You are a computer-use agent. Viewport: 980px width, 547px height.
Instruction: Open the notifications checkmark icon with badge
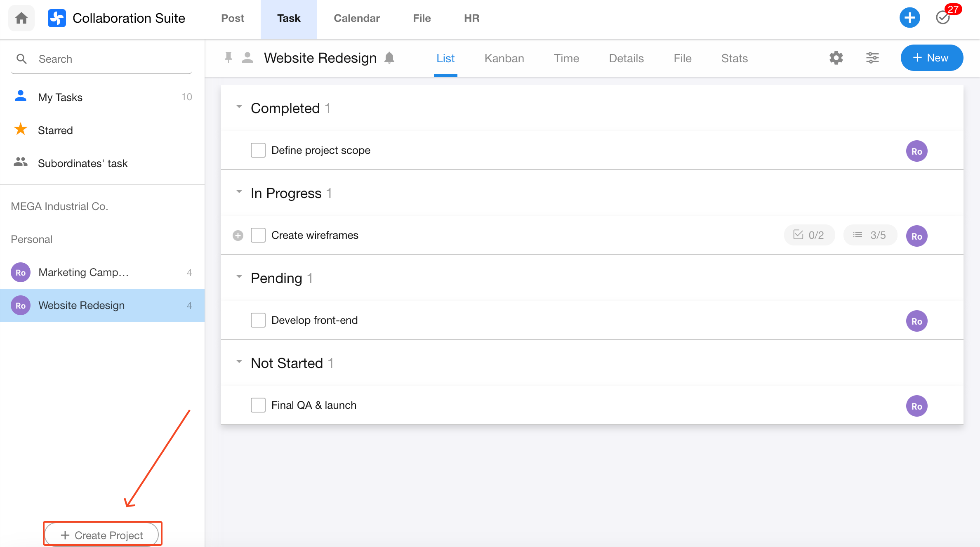pyautogui.click(x=943, y=18)
